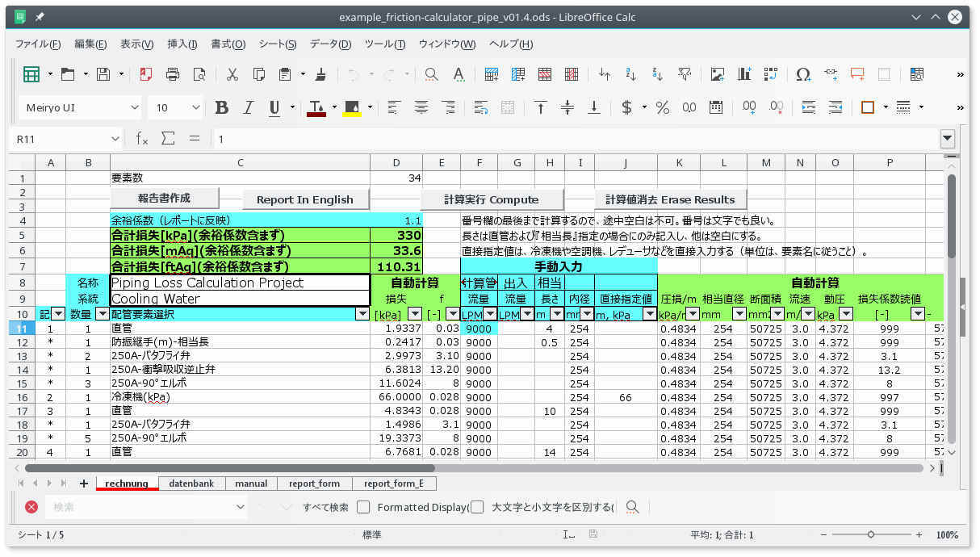
Task: Open the 配管要素選択 filter dropdown
Action: click(x=362, y=314)
